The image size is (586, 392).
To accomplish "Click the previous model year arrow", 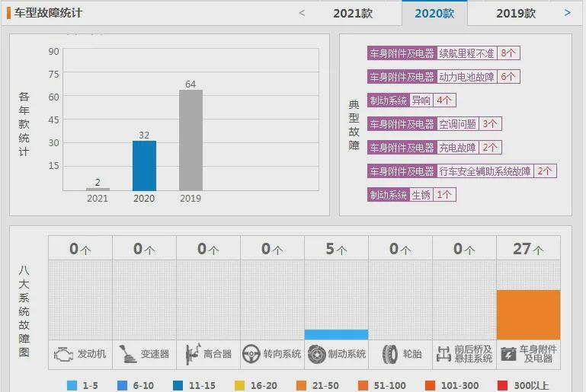I will pos(302,13).
